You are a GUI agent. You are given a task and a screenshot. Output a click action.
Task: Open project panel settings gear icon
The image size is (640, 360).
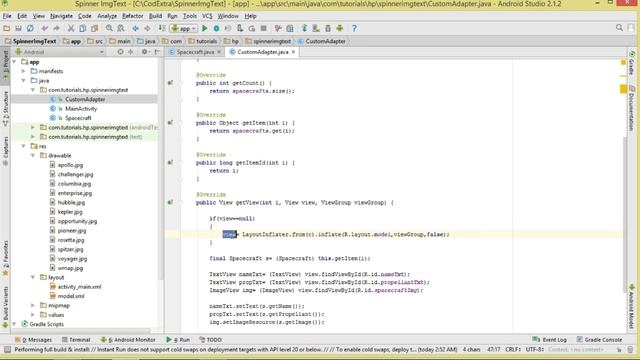[144, 52]
